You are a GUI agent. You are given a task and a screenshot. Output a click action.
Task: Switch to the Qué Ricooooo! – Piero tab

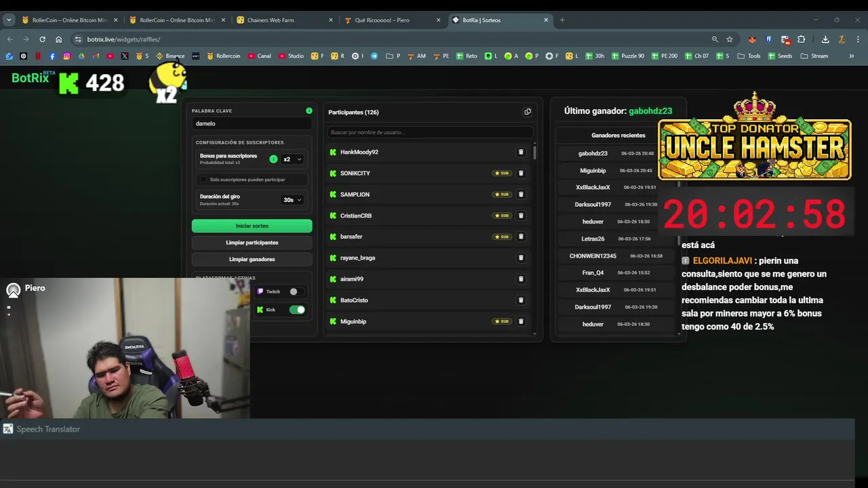point(392,20)
